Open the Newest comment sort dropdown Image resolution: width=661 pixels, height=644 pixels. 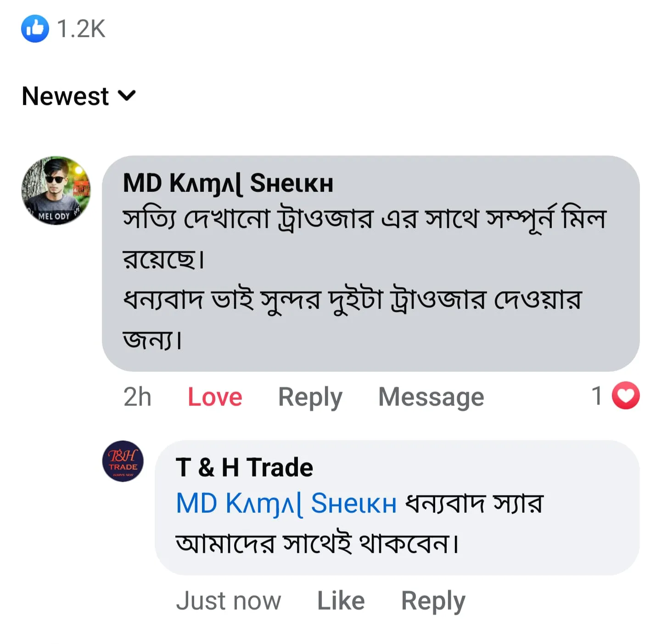(66, 96)
